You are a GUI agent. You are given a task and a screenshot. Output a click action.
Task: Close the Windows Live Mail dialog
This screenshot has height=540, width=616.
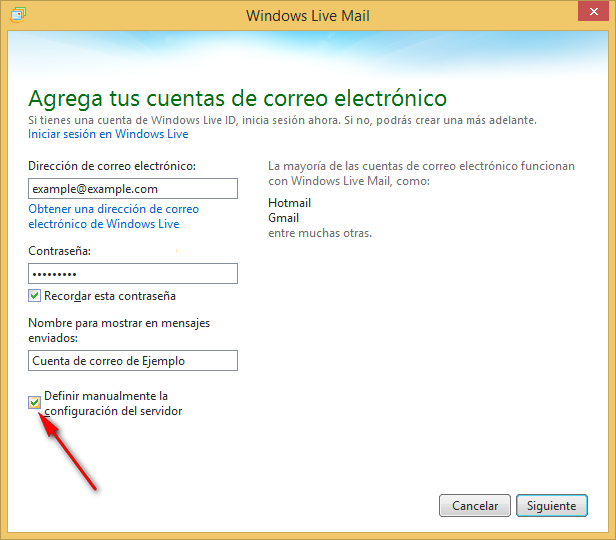[x=593, y=11]
